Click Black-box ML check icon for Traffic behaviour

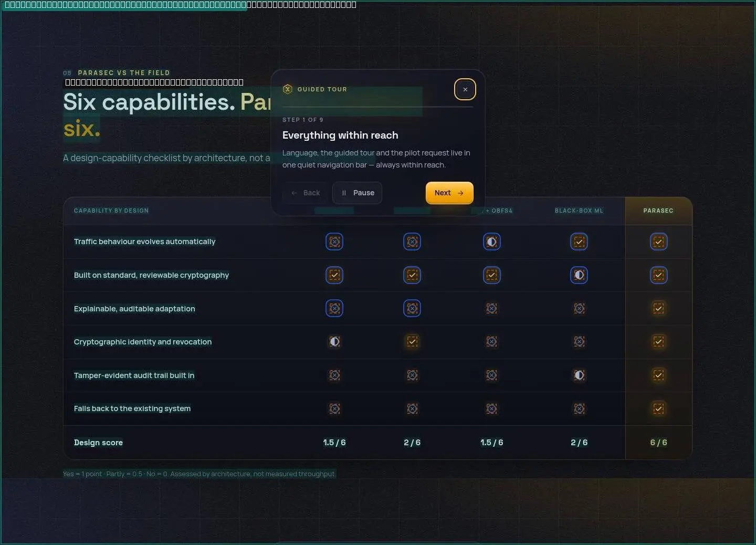coord(579,242)
